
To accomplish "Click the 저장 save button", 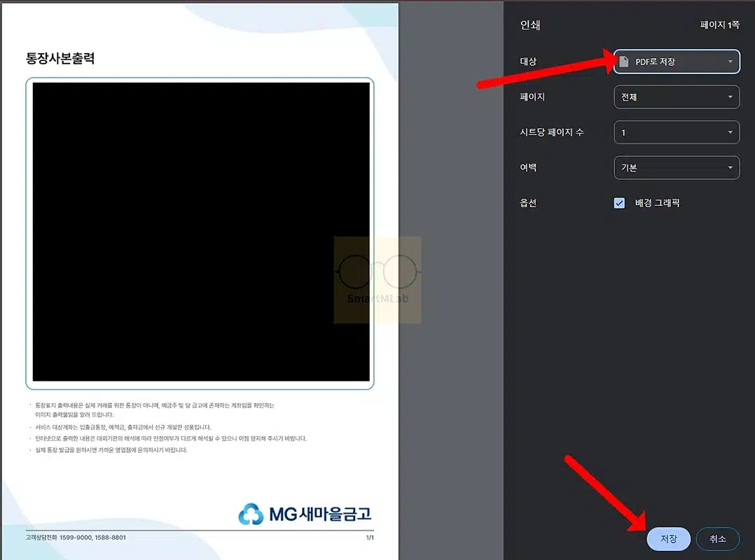I will pyautogui.click(x=668, y=539).
